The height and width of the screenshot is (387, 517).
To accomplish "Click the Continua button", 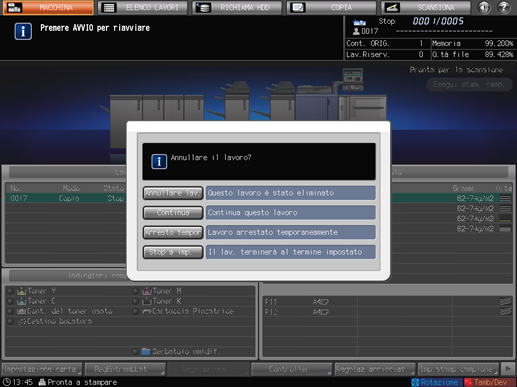I will [x=173, y=213].
